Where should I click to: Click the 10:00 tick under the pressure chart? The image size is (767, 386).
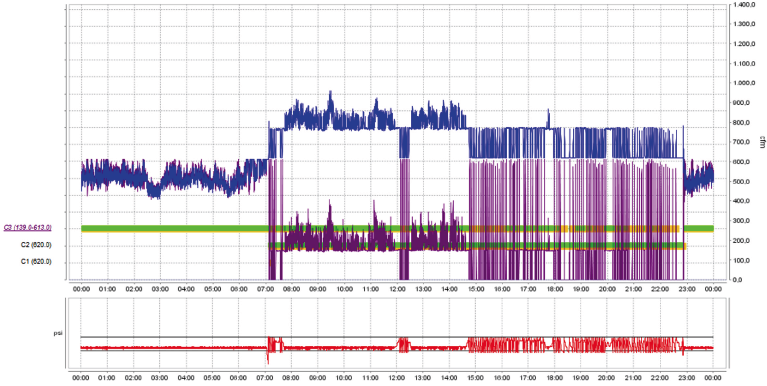point(344,378)
